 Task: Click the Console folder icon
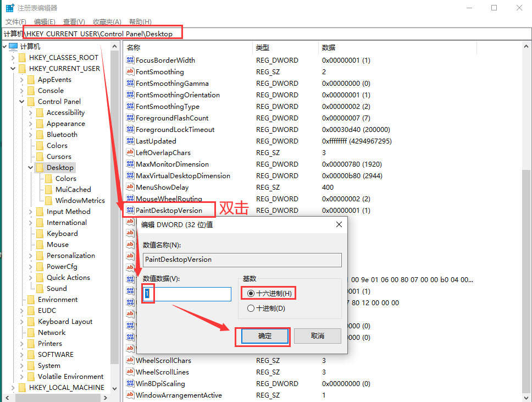[x=31, y=91]
